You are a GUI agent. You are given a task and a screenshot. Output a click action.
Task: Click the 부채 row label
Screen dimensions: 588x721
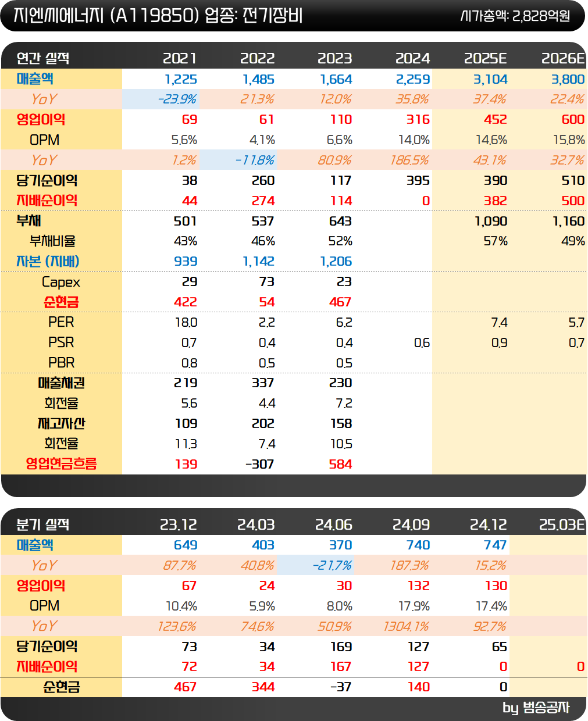pos(28,221)
